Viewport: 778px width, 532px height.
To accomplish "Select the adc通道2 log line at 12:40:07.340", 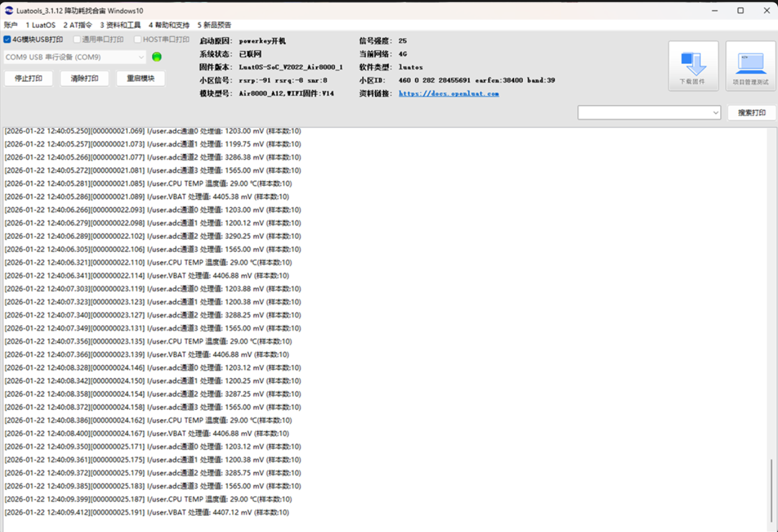I will pos(153,315).
